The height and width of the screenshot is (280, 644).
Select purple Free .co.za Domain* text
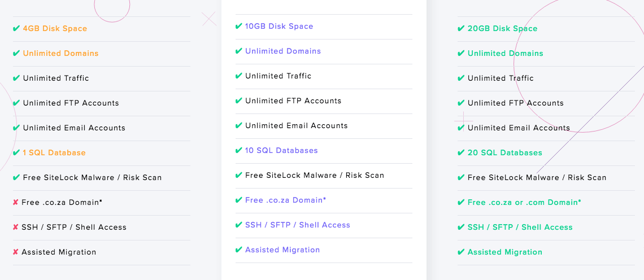tap(286, 200)
